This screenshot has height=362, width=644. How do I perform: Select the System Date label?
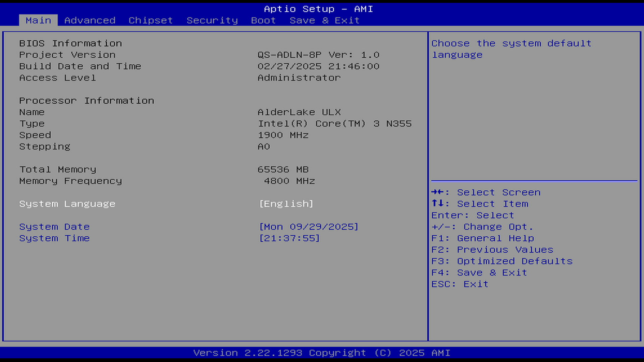(x=54, y=227)
